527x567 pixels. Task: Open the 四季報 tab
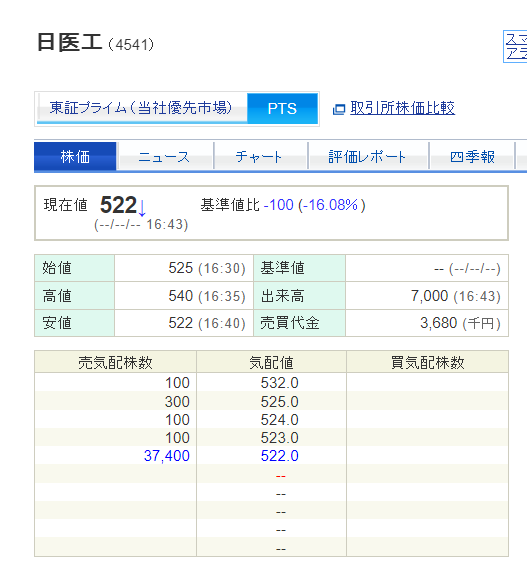pyautogui.click(x=472, y=157)
